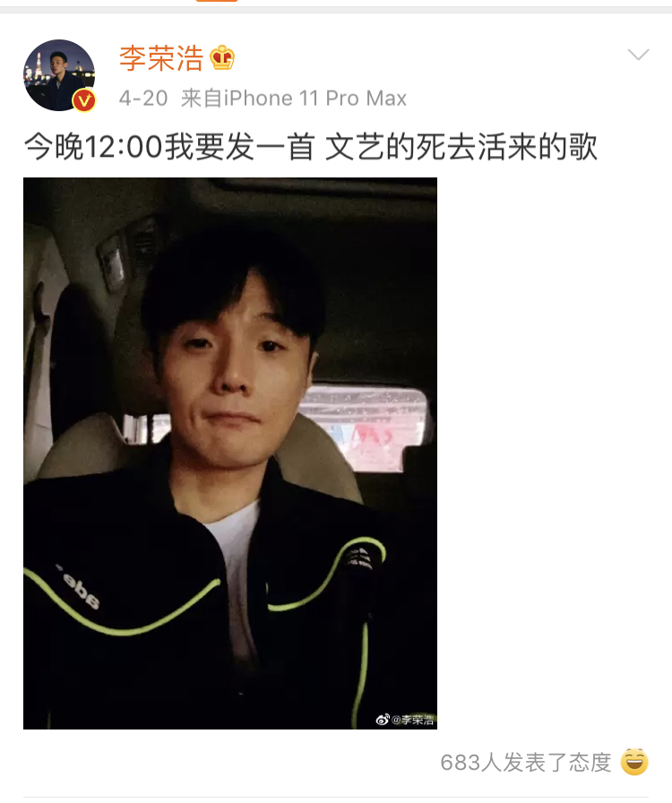Click the @李荣浩 watermark text
672x803 pixels.
coord(413,720)
